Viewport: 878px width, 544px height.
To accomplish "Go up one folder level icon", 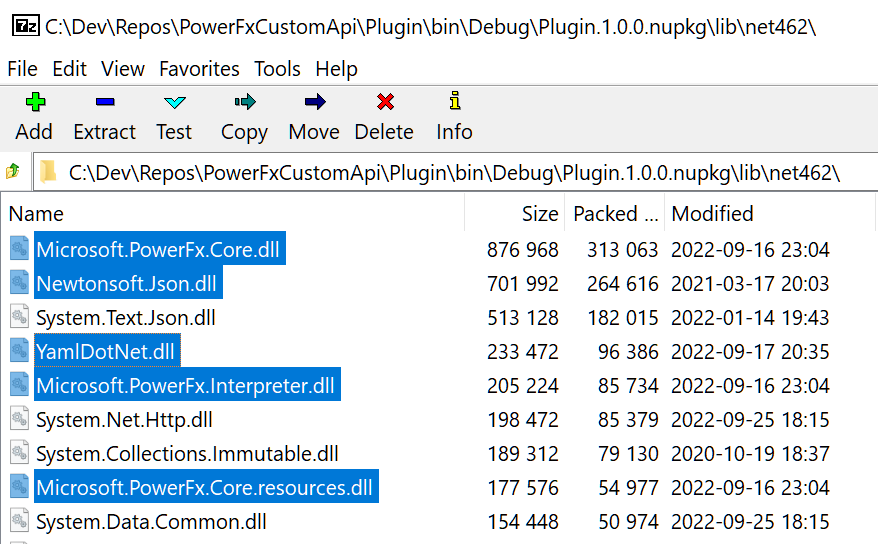I will [12, 171].
